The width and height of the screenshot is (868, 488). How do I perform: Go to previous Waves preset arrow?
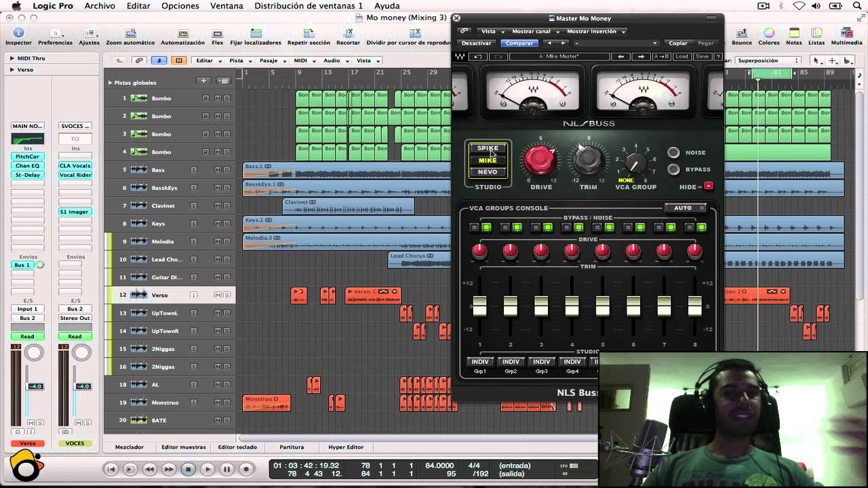tap(620, 57)
